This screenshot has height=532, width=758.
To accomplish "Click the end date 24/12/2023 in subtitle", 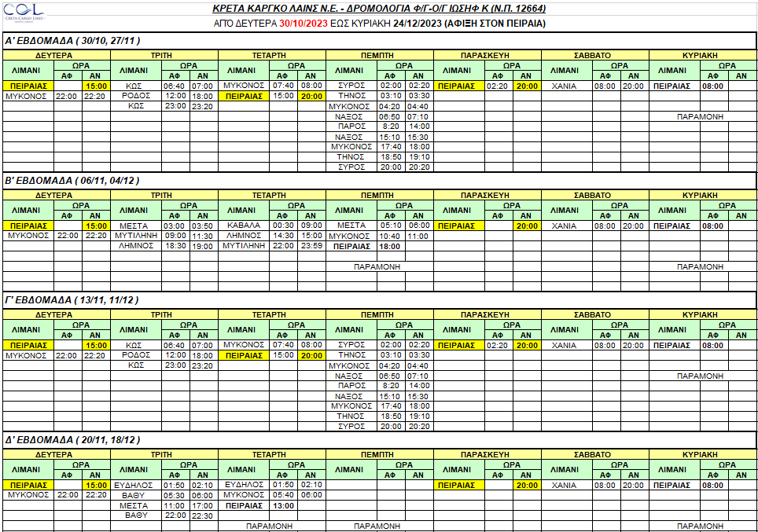I will click(418, 24).
